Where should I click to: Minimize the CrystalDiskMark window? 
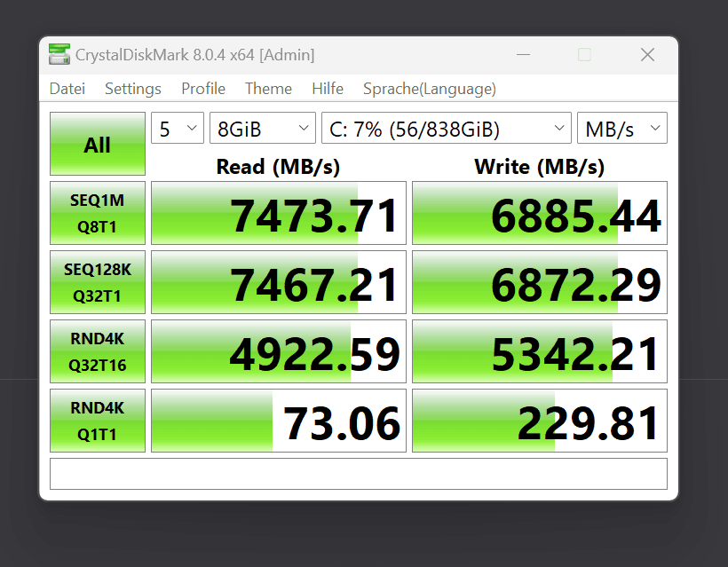point(523,55)
